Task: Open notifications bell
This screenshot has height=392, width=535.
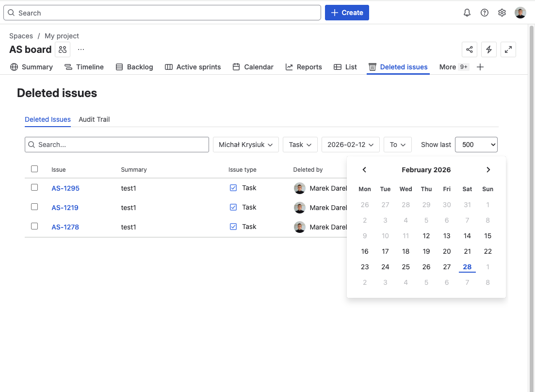Action: coord(467,13)
